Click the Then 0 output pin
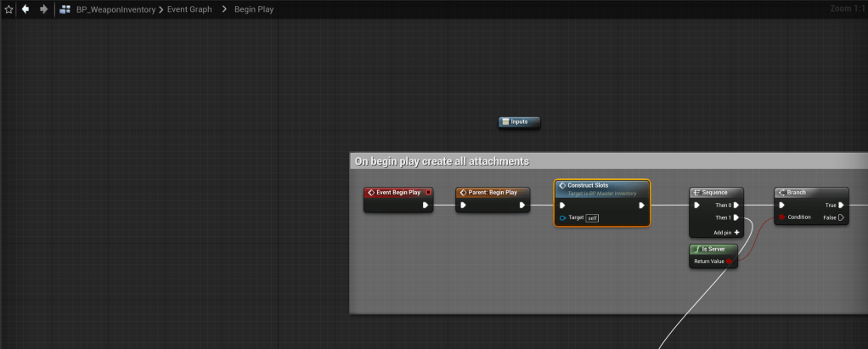Image resolution: width=868 pixels, height=349 pixels. click(x=736, y=205)
